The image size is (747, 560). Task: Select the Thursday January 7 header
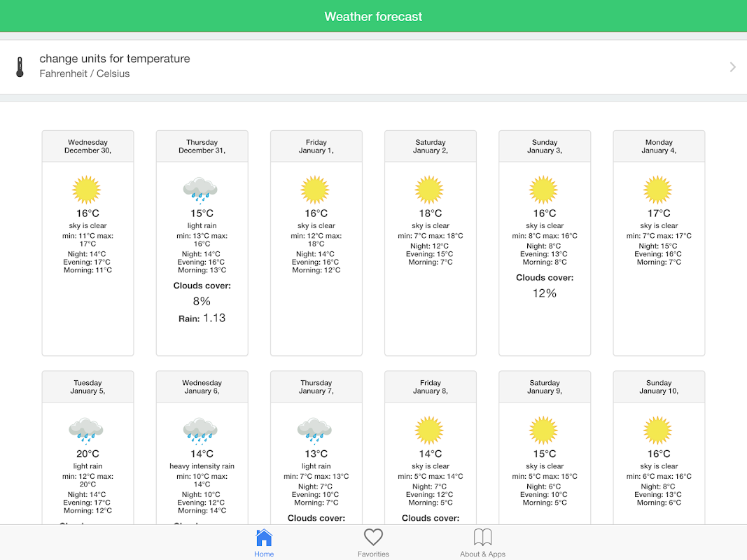point(316,386)
